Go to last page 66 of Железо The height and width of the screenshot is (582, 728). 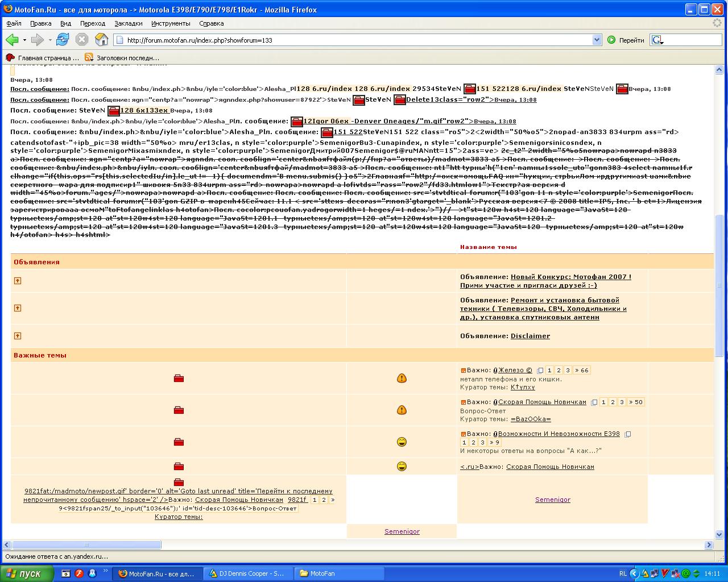pos(582,371)
